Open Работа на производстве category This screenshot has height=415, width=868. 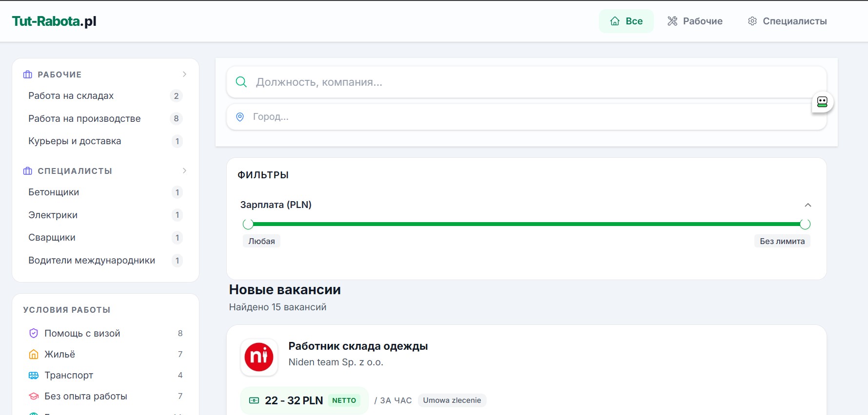tap(105, 118)
